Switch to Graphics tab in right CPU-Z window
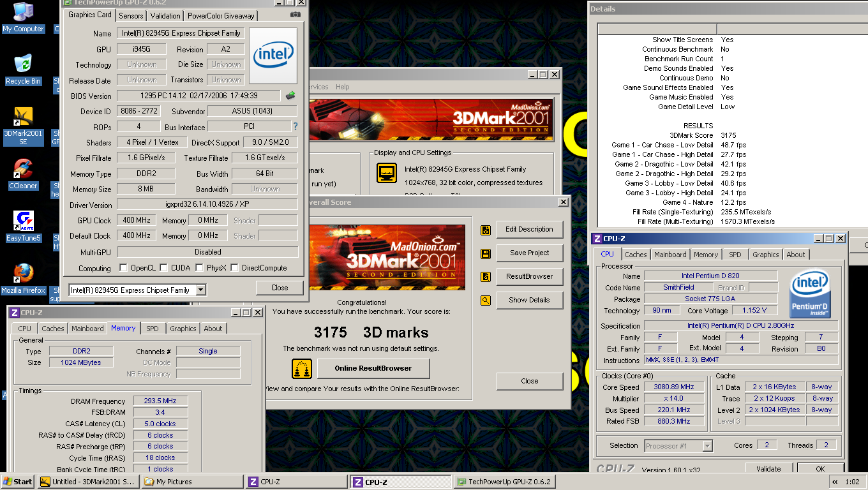Image resolution: width=868 pixels, height=490 pixels. point(766,254)
